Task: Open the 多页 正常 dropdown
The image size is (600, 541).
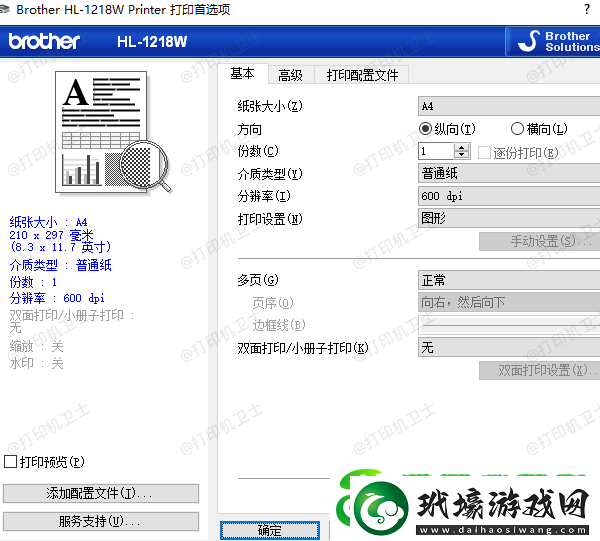Action: 509,280
